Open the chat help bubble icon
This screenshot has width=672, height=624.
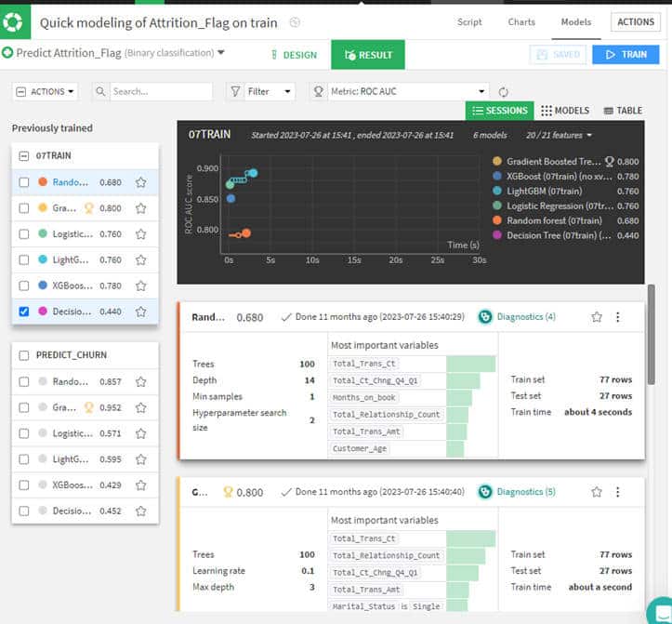[661, 611]
